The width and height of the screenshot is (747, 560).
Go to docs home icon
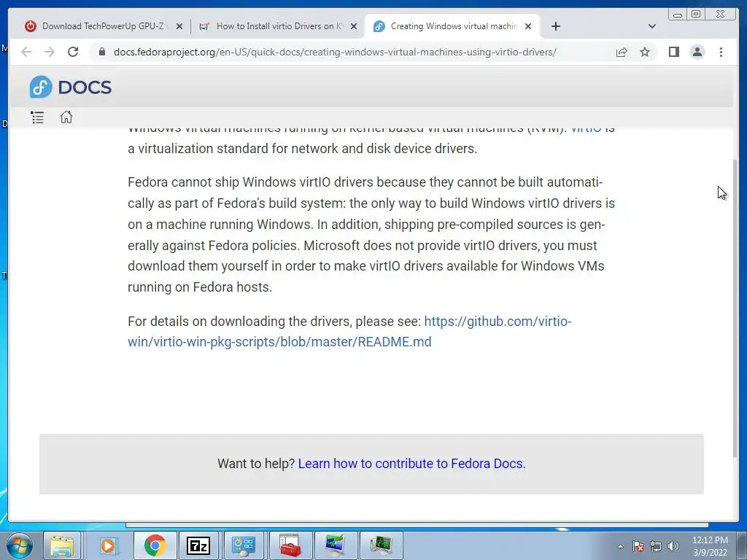point(66,117)
